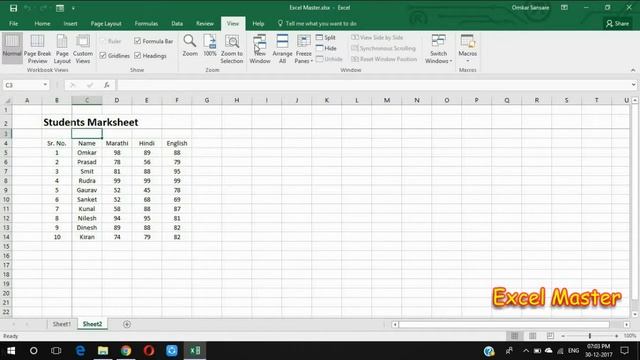
Task: Add a new sheet with plus icon
Action: [127, 324]
